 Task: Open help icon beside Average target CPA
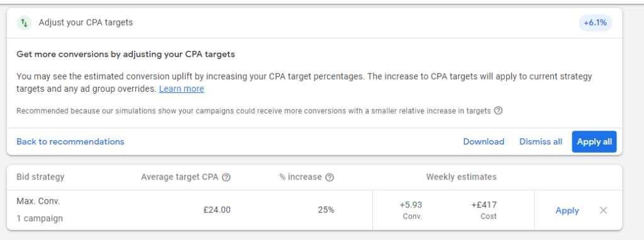[x=226, y=177]
